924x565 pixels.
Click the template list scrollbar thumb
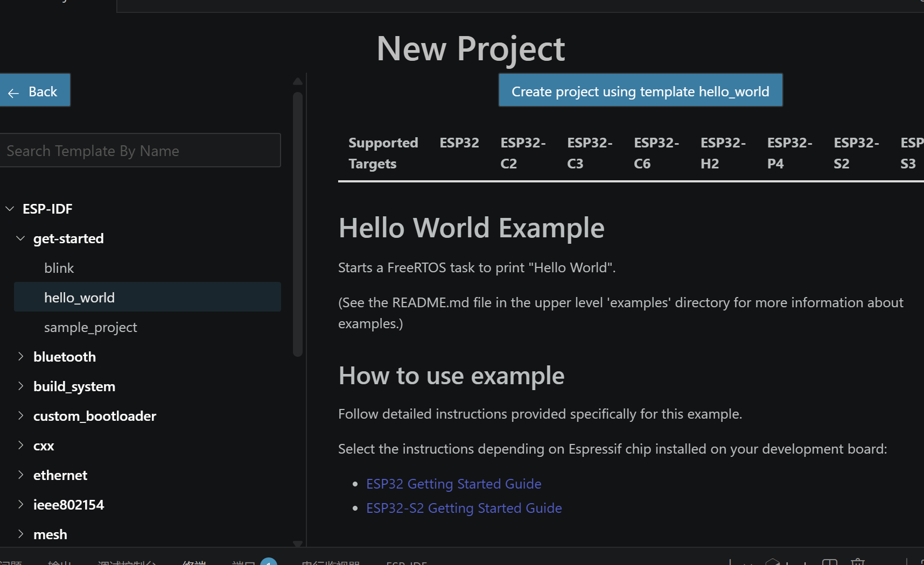tap(298, 224)
